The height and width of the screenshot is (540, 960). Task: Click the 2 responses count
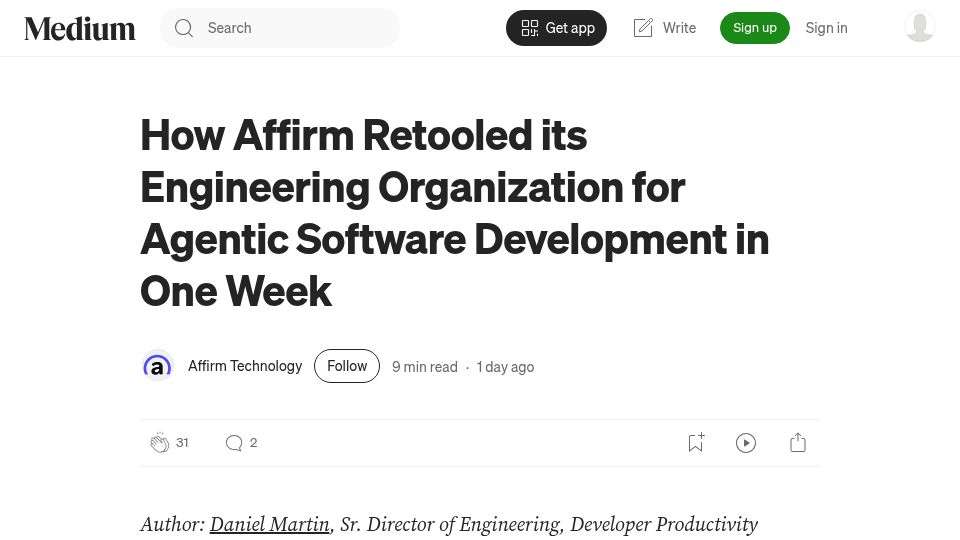pos(253,443)
